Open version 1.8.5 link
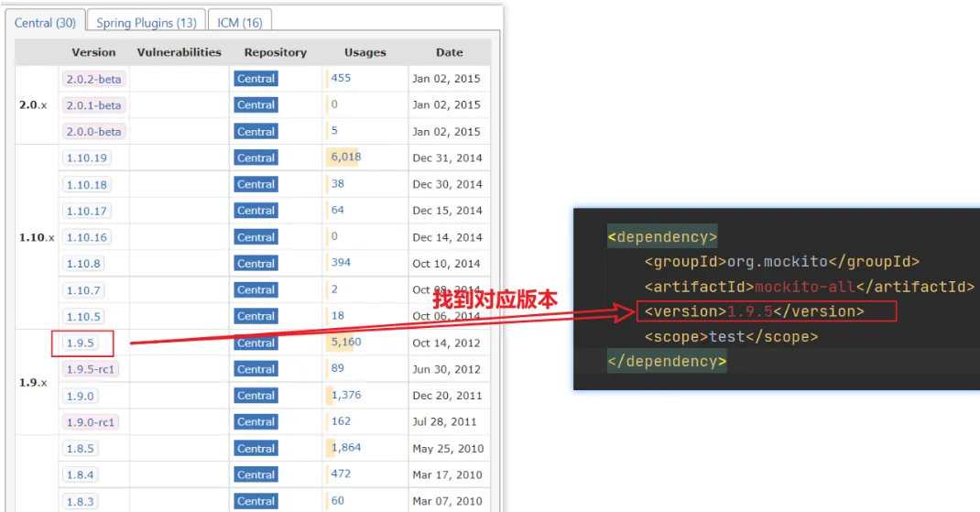This screenshot has height=512, width=980. (80, 448)
